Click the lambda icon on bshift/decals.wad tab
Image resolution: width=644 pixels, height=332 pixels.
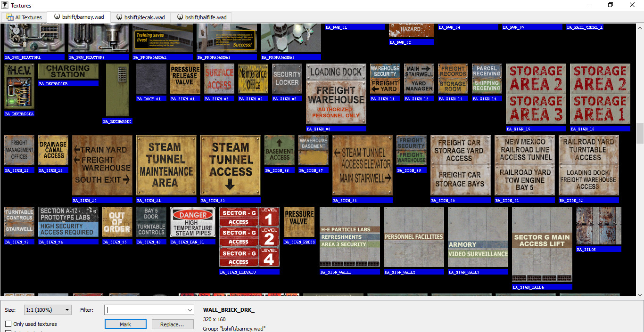tap(119, 17)
